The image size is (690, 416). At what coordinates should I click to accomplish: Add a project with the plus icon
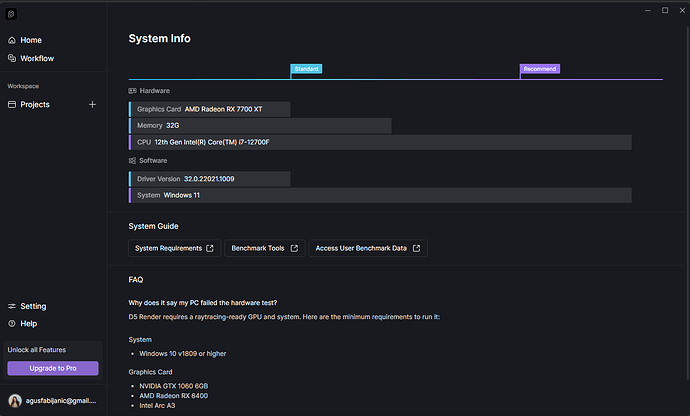pos(92,104)
